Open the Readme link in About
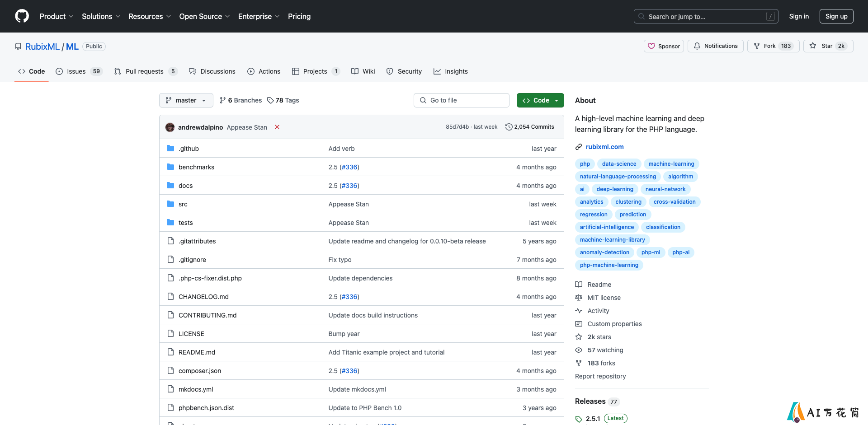This screenshot has height=425, width=868. [593, 285]
